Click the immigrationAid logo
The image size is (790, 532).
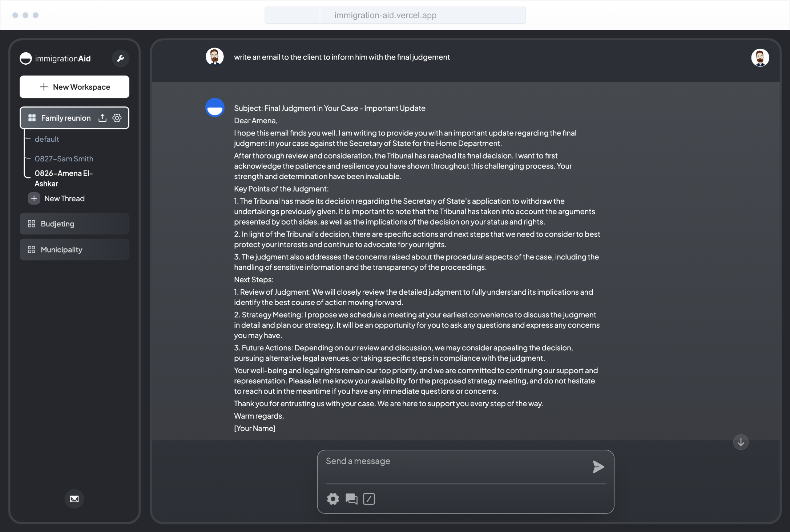click(x=55, y=59)
